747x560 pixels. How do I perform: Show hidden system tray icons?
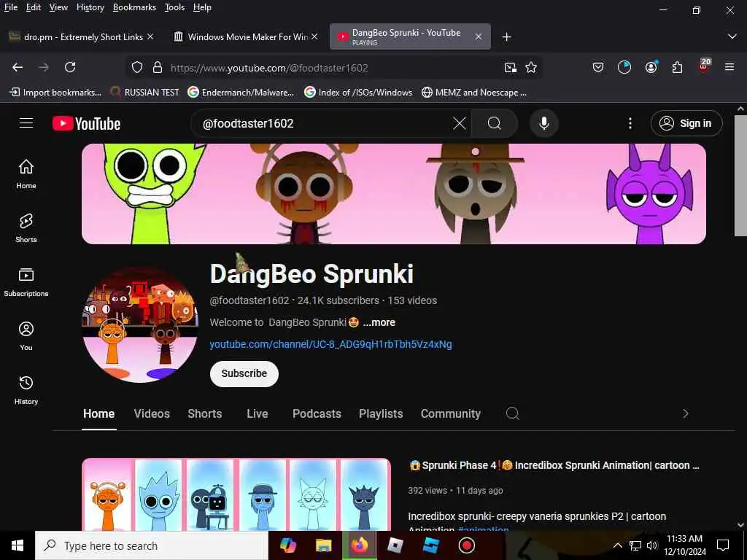pyautogui.click(x=617, y=545)
